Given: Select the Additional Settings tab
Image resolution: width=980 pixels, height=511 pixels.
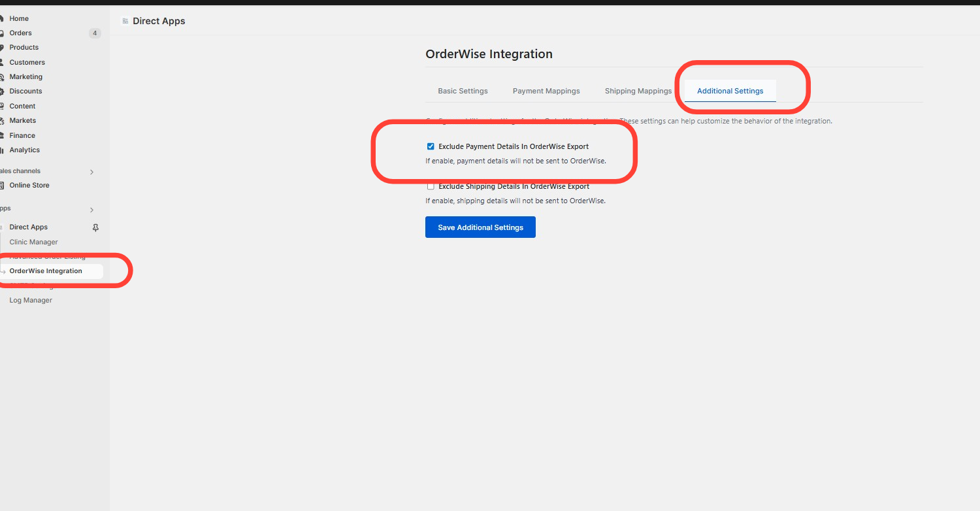Looking at the screenshot, I should [x=730, y=91].
